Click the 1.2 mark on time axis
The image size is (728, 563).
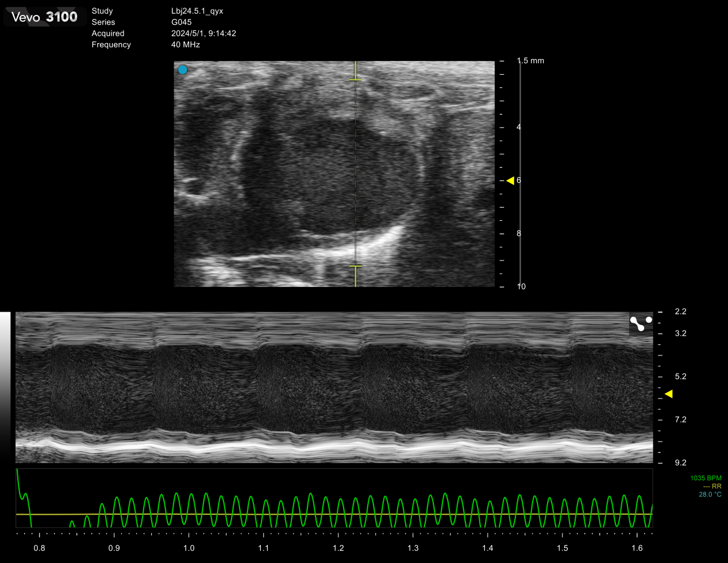coord(338,548)
